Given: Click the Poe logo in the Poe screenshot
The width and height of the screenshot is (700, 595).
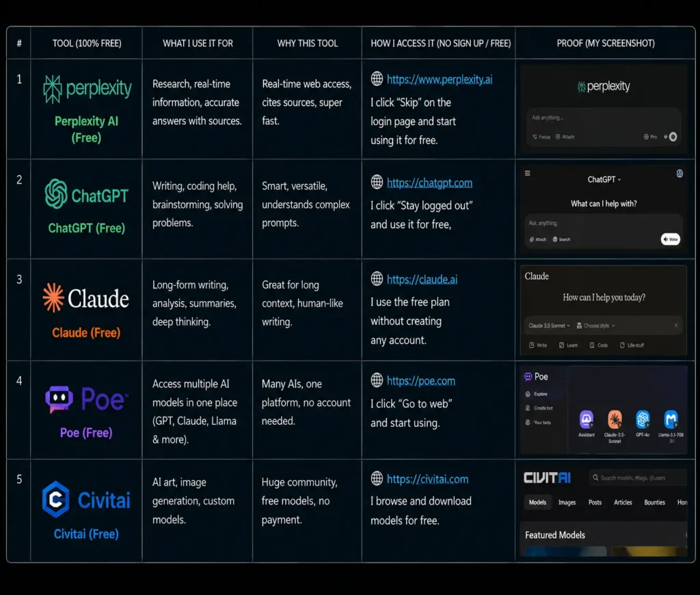Looking at the screenshot, I should tap(536, 377).
